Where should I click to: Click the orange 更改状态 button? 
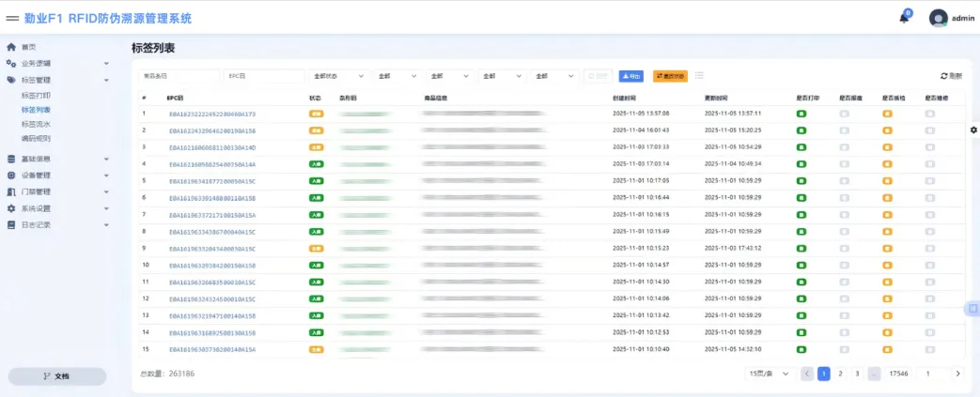[x=670, y=76]
